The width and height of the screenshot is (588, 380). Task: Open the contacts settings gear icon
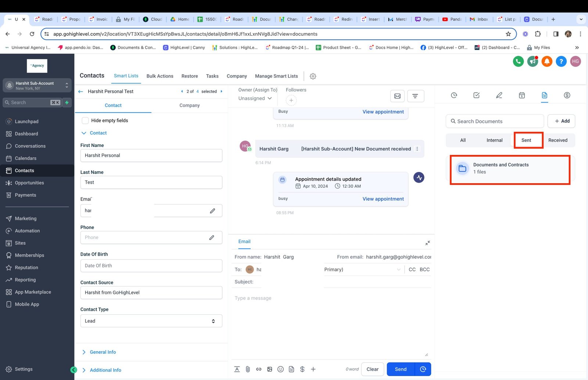point(313,76)
